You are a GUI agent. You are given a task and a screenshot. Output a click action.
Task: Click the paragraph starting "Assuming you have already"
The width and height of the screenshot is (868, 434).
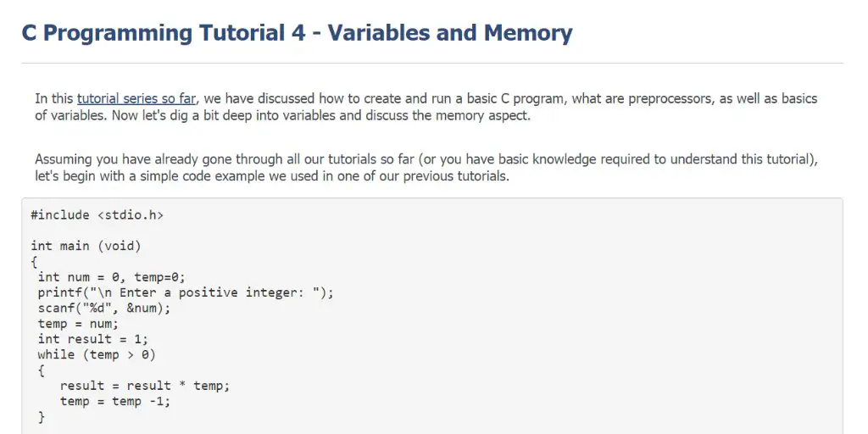click(426, 169)
